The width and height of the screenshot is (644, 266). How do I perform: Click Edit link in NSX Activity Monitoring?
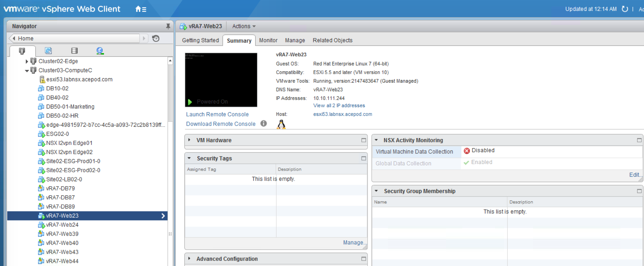(x=635, y=175)
